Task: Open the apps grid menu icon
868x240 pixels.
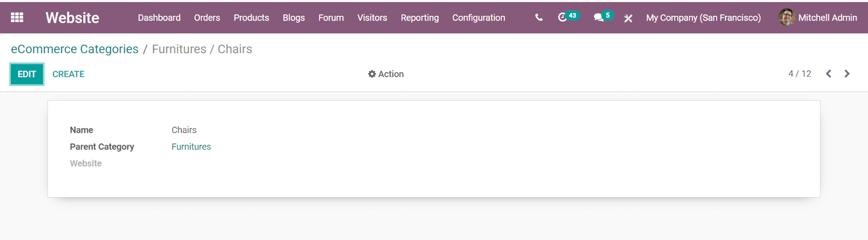Action: pos(17,17)
